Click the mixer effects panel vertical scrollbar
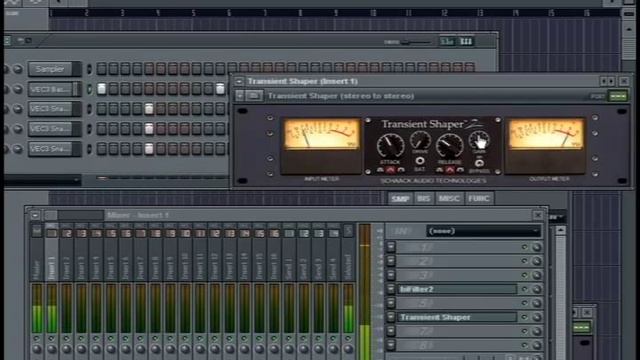Viewport: 640px width, 360px height. 560,293
